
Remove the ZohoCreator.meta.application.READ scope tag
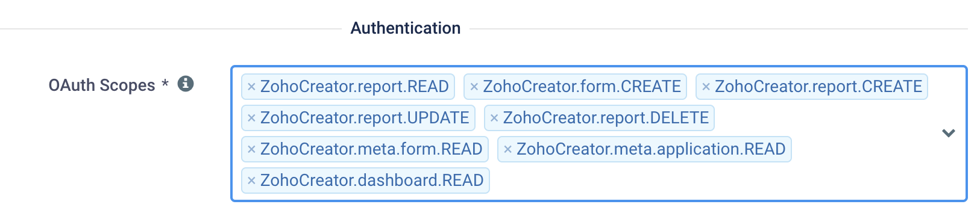coord(507,150)
